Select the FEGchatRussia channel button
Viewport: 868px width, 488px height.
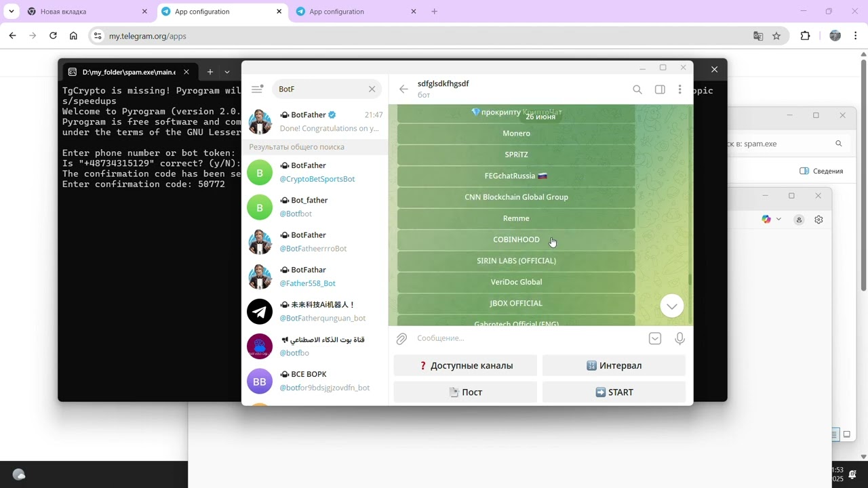(x=516, y=176)
